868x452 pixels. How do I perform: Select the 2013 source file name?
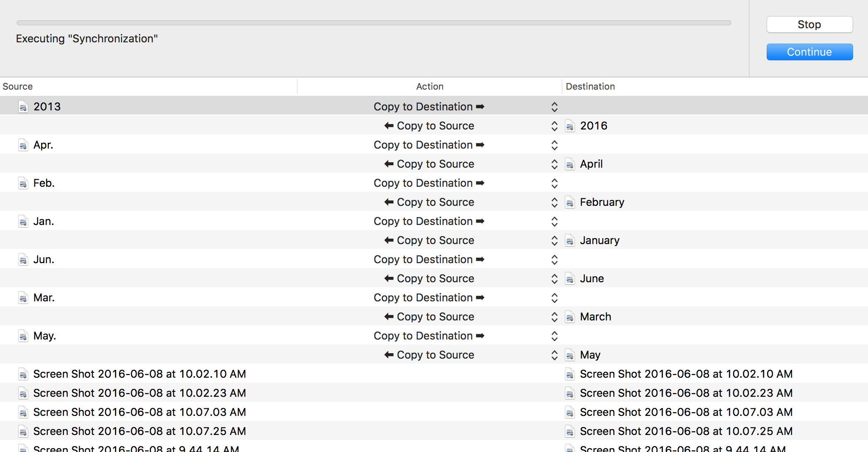(47, 107)
